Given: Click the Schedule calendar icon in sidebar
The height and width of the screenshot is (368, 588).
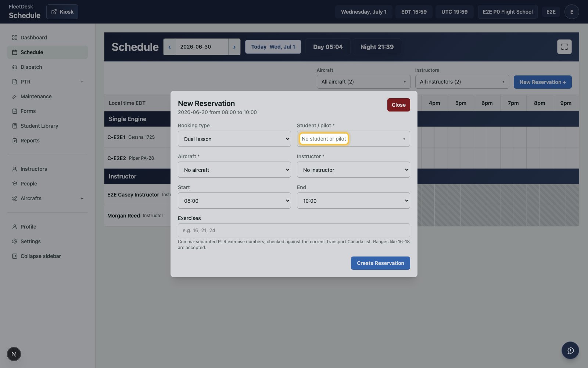Looking at the screenshot, I should point(15,52).
